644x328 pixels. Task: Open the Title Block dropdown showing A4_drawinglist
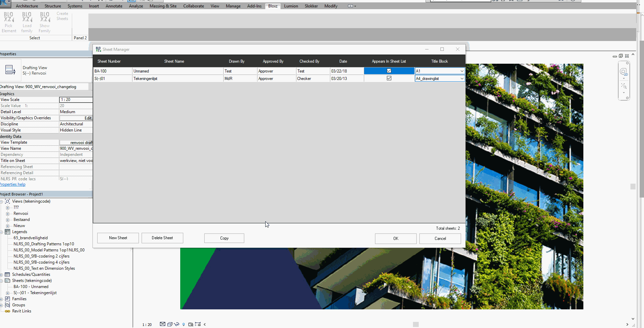point(462,79)
